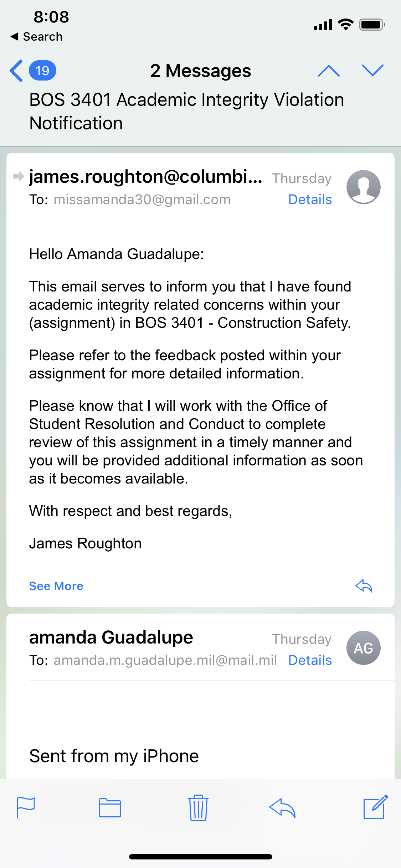Select recipient missamanda30@gmail.com
This screenshot has width=401, height=868.
[x=142, y=200]
